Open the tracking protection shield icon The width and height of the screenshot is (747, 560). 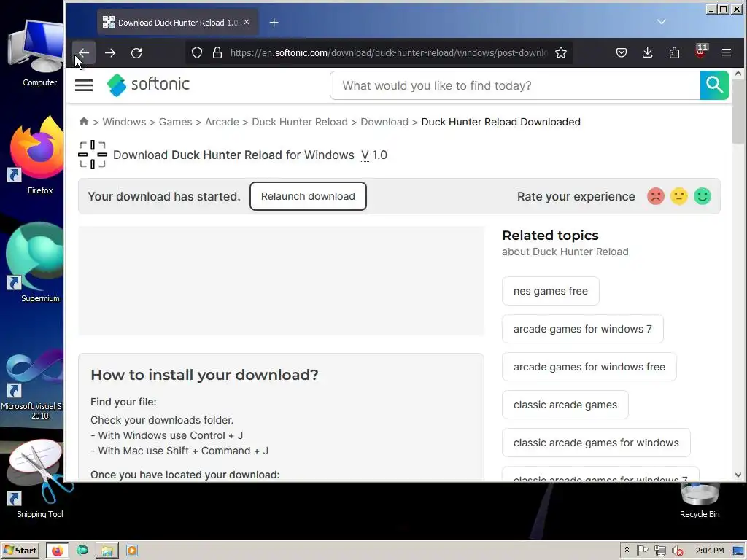click(197, 52)
